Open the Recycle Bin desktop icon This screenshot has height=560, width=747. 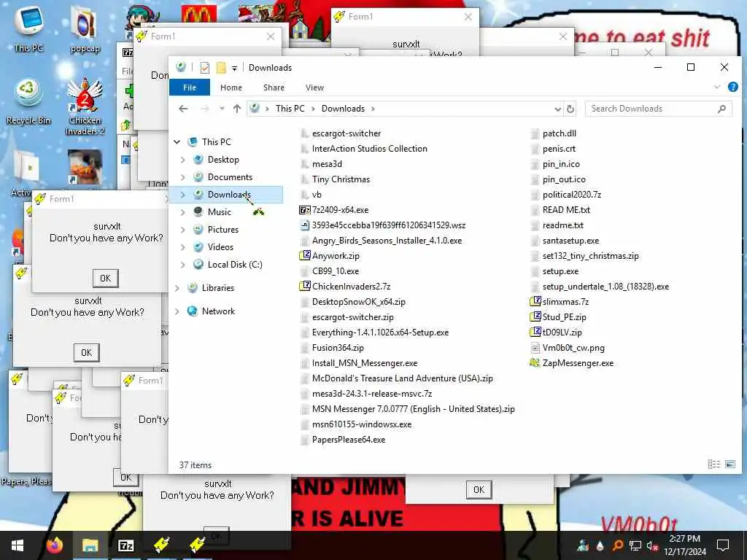28,102
